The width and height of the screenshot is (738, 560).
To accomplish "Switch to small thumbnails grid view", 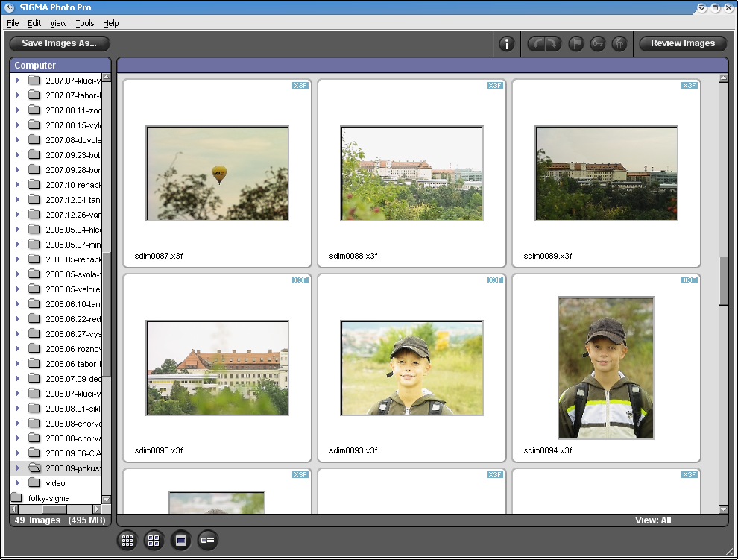I will 127,540.
